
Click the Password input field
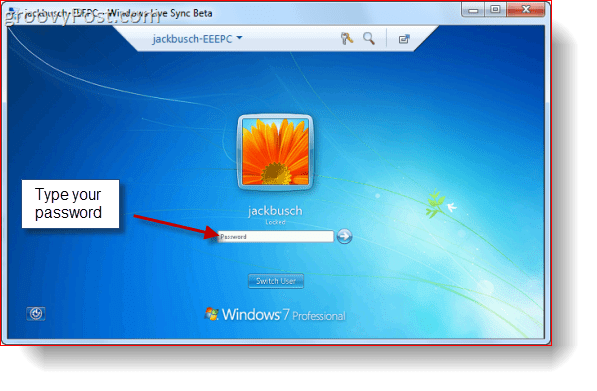[276, 236]
